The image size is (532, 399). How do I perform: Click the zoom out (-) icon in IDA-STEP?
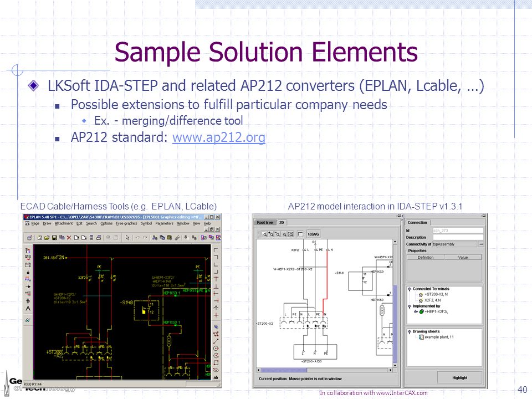click(277, 234)
